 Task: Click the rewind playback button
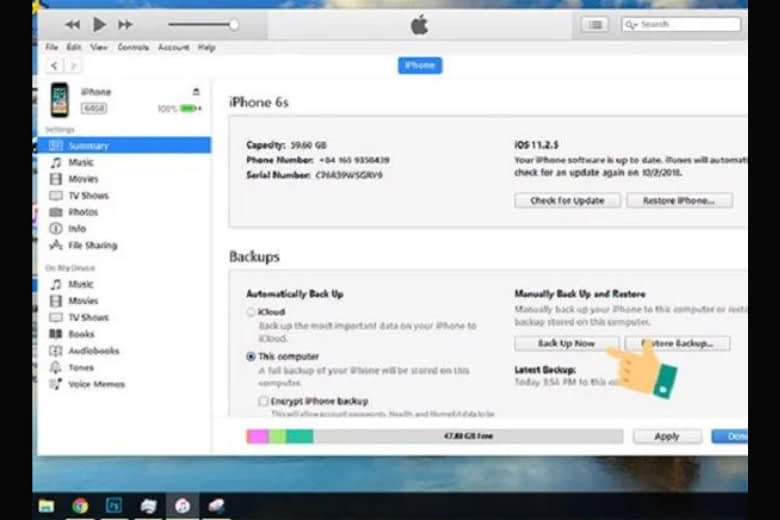point(73,24)
